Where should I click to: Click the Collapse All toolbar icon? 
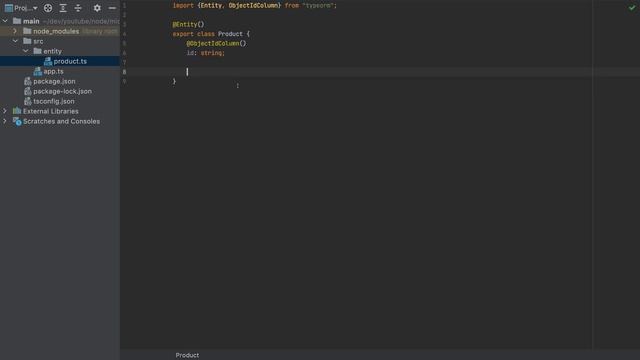coord(78,8)
